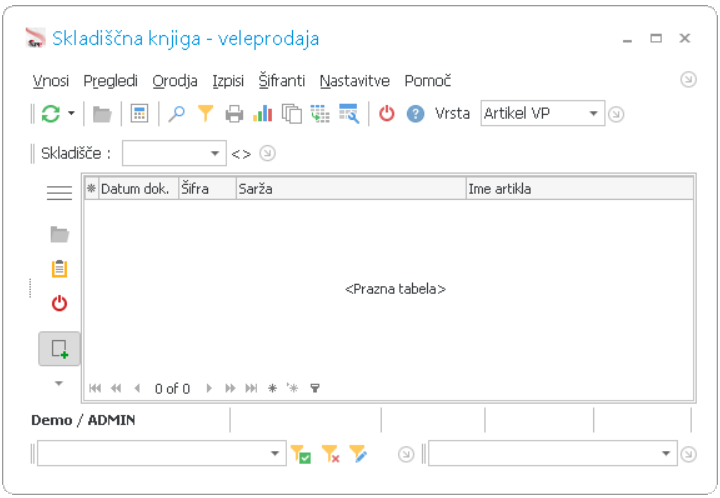Viewport: 720px width, 498px height.
Task: Sort by Ime artikla column header
Action: [579, 189]
